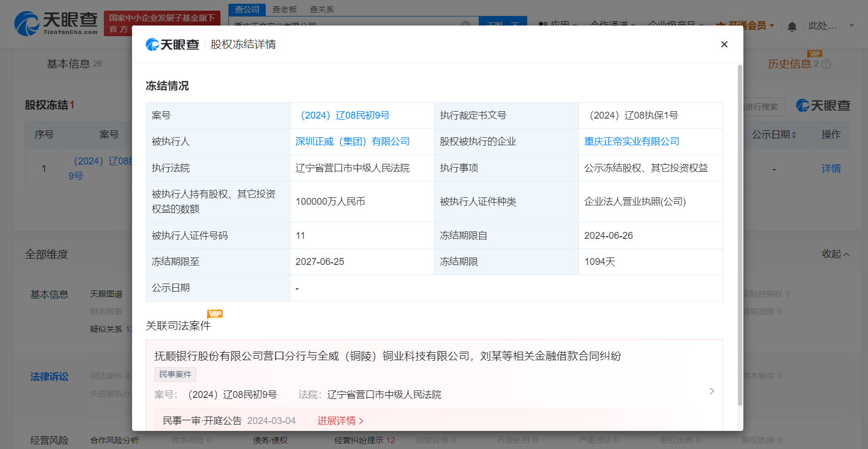The height and width of the screenshot is (449, 868).
Task: Click (2024)辽08执保1号 ruling number
Action: (x=634, y=115)
